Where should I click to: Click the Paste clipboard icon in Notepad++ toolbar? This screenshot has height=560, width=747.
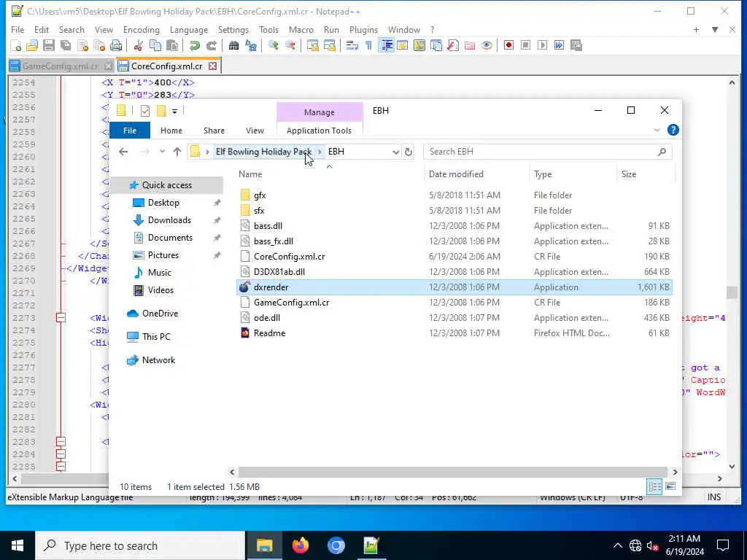[172, 46]
